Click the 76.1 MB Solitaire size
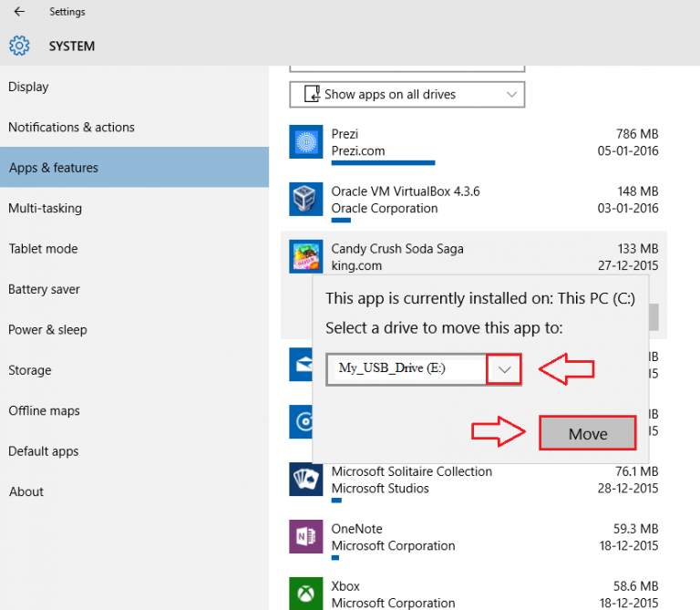Screen dimensions: 700x610 point(636,471)
